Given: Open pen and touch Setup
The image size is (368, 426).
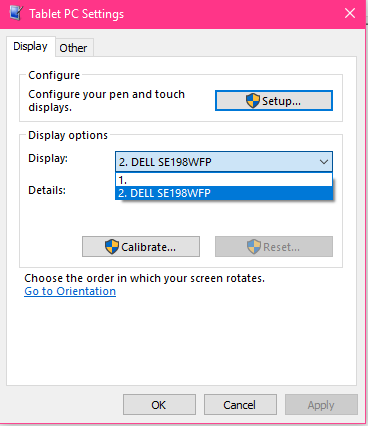Looking at the screenshot, I should 274,100.
